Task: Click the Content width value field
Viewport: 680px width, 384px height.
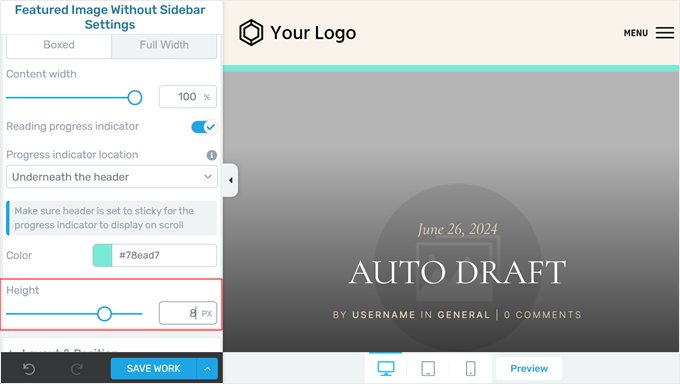Action: (188, 96)
